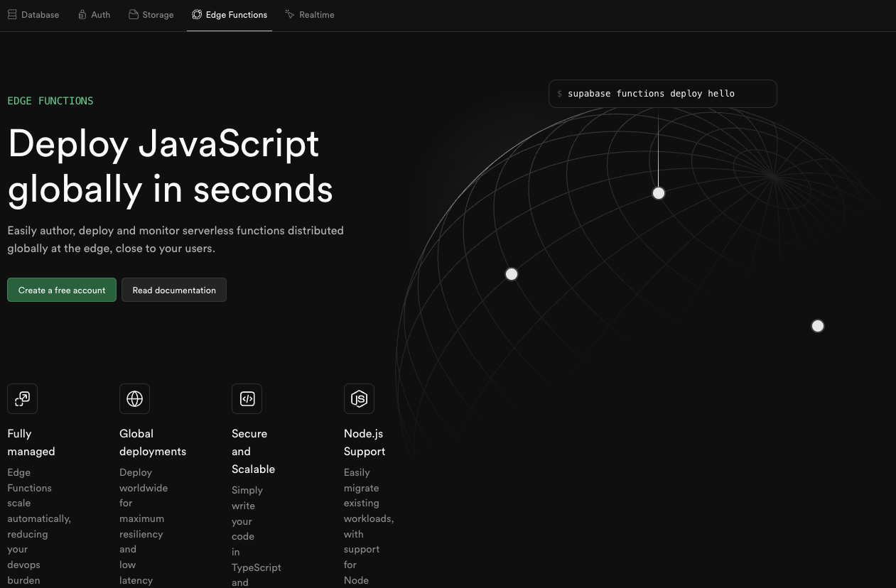
Task: Click Create a free account button
Action: [62, 290]
